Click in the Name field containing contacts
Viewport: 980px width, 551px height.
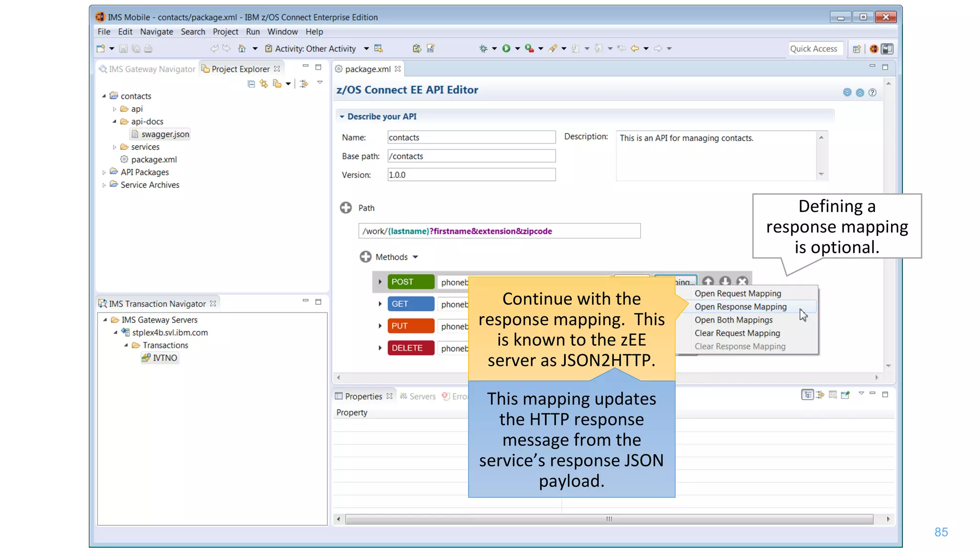click(x=471, y=137)
